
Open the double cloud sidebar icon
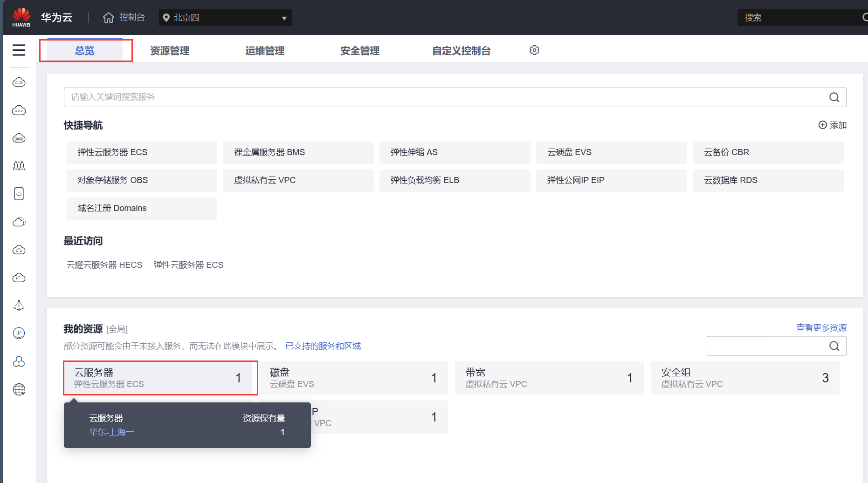point(19,222)
